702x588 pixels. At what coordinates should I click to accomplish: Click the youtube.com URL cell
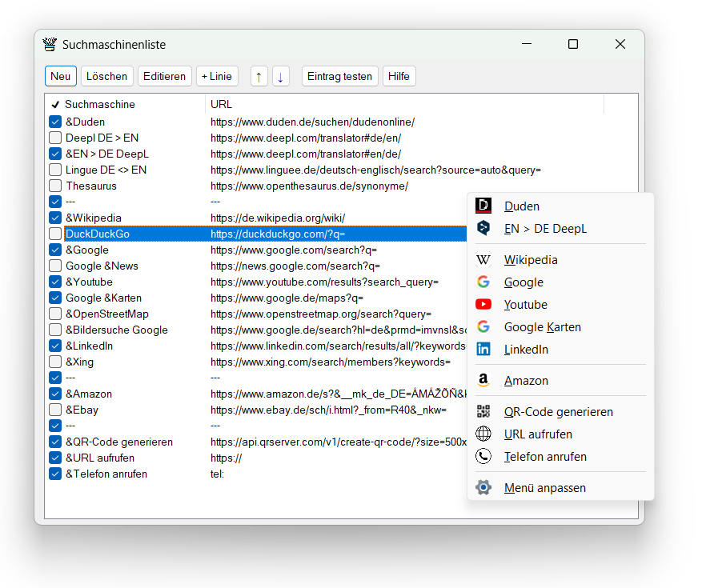tap(325, 282)
